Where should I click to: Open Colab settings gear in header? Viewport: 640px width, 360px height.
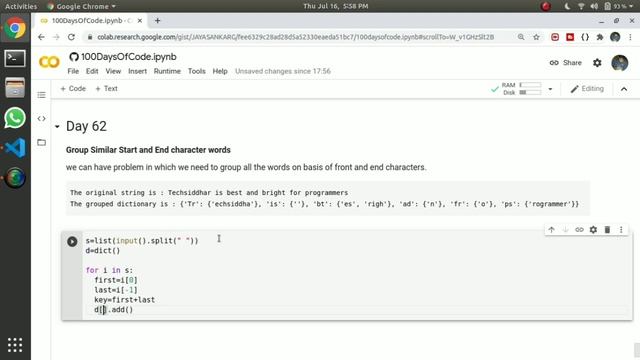(x=597, y=63)
